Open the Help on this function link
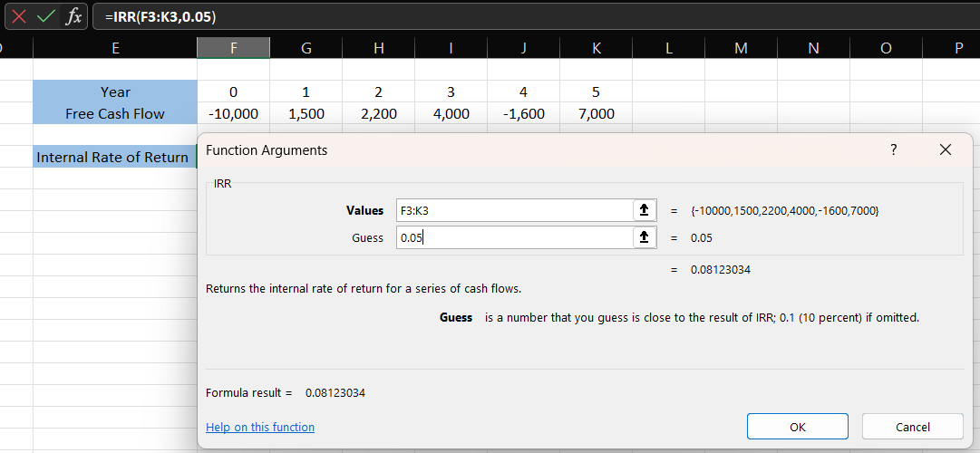The height and width of the screenshot is (453, 980). 260,427
